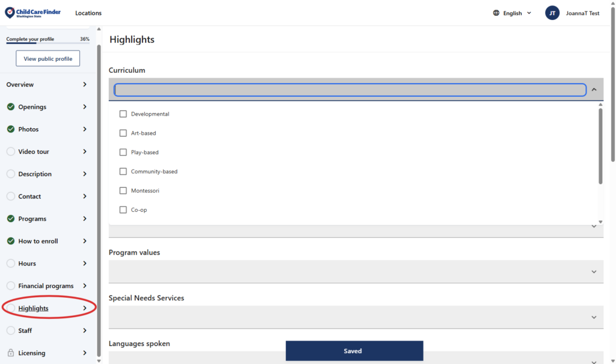Screen dimensions: 616x364
Task: Focus the Curriculum search input field
Action: point(350,90)
